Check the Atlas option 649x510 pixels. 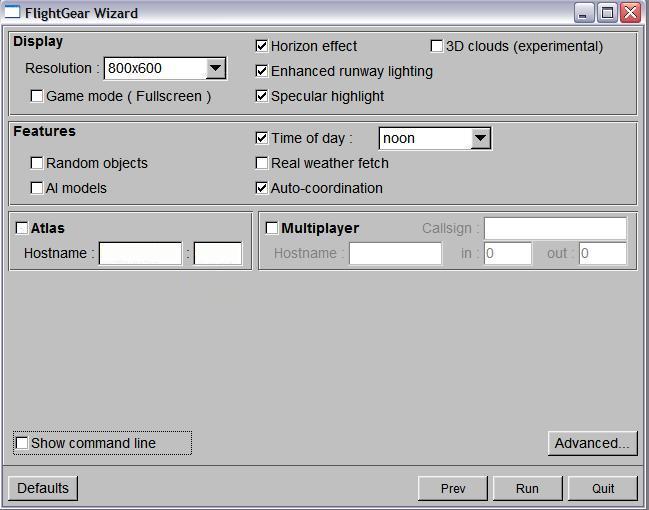coord(22,228)
